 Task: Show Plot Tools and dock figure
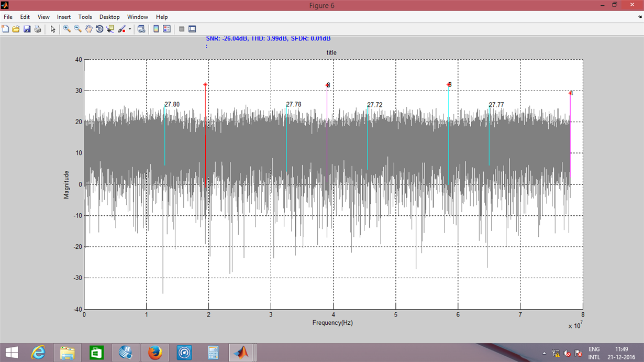click(192, 29)
